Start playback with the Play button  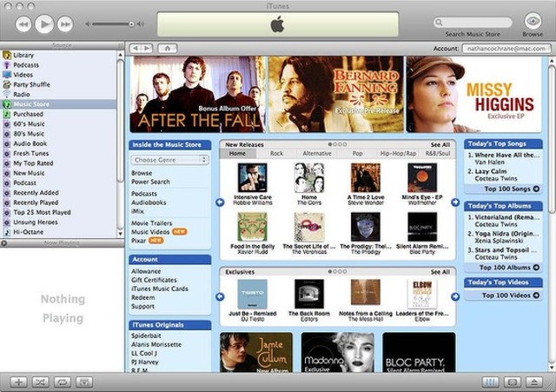(x=44, y=24)
